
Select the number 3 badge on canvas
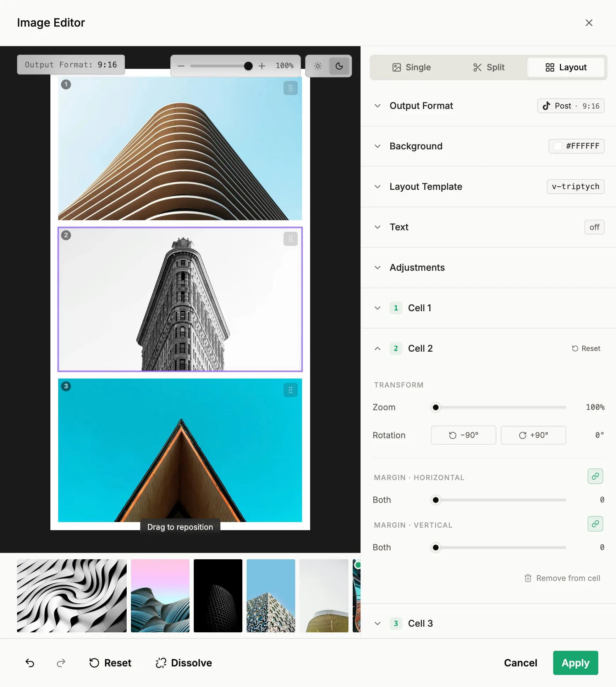tap(66, 386)
